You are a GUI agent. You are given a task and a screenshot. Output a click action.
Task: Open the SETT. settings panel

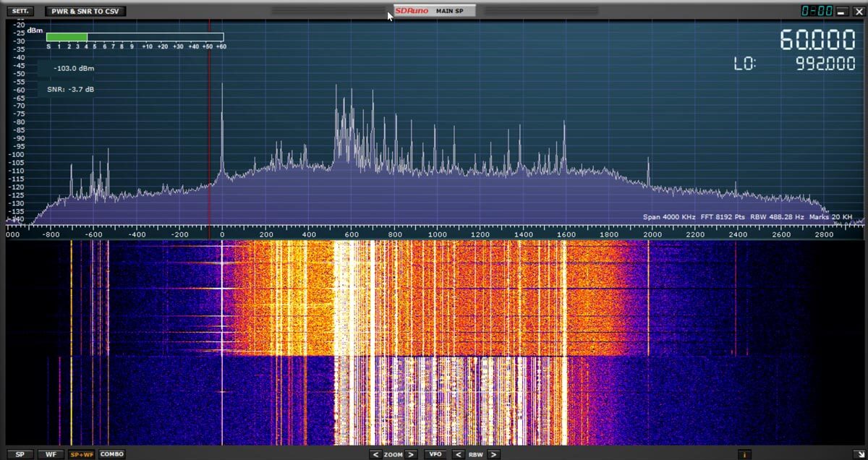click(x=19, y=11)
